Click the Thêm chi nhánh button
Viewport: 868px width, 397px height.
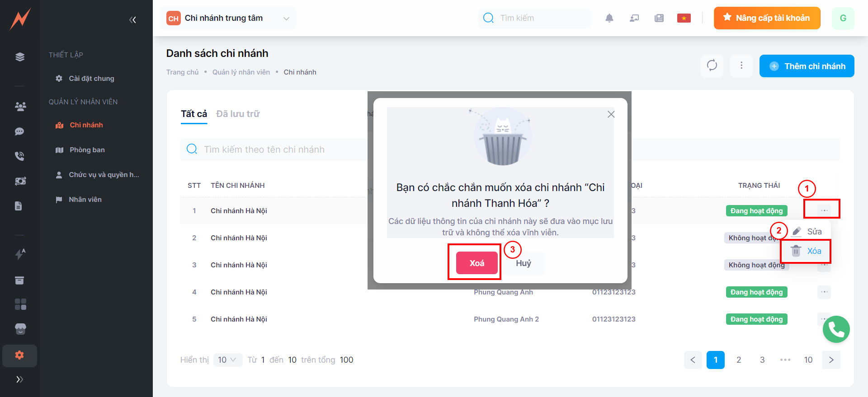[807, 66]
